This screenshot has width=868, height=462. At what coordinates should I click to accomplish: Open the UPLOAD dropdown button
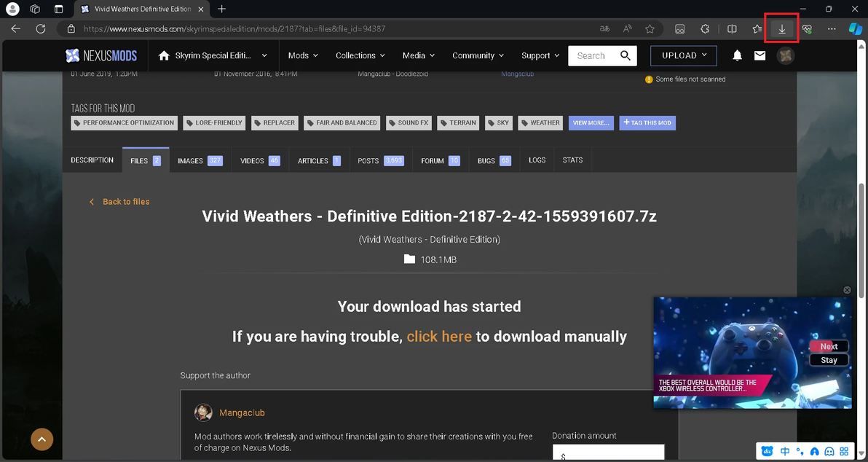pos(684,55)
